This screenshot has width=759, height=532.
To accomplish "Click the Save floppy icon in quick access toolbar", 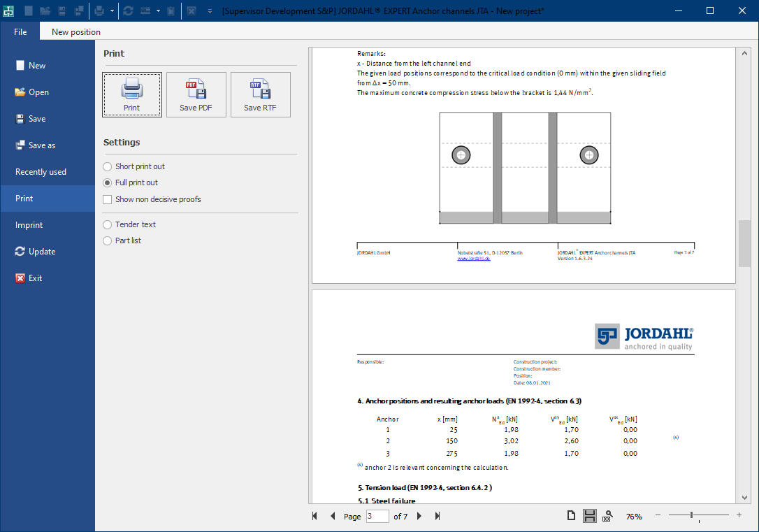I will 62,10.
